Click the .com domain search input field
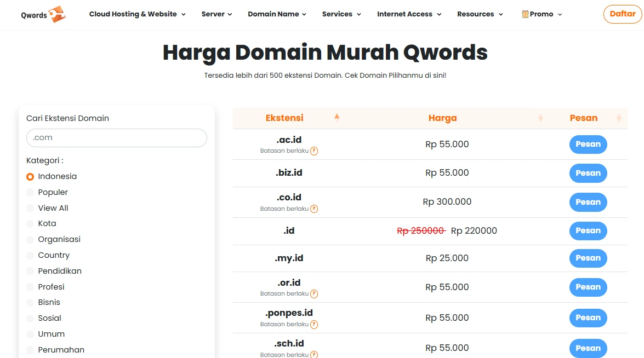 point(116,138)
